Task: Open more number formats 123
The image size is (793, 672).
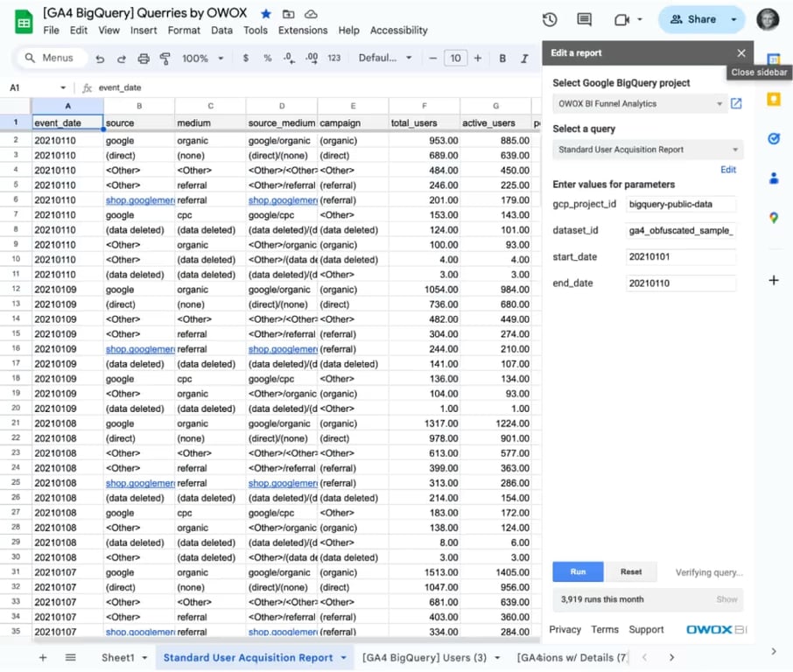Action: [x=333, y=58]
